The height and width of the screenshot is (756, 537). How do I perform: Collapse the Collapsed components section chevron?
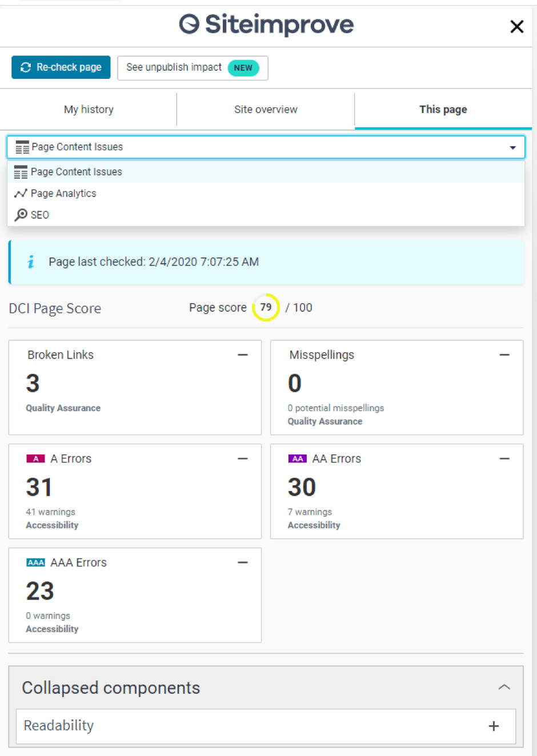(504, 687)
